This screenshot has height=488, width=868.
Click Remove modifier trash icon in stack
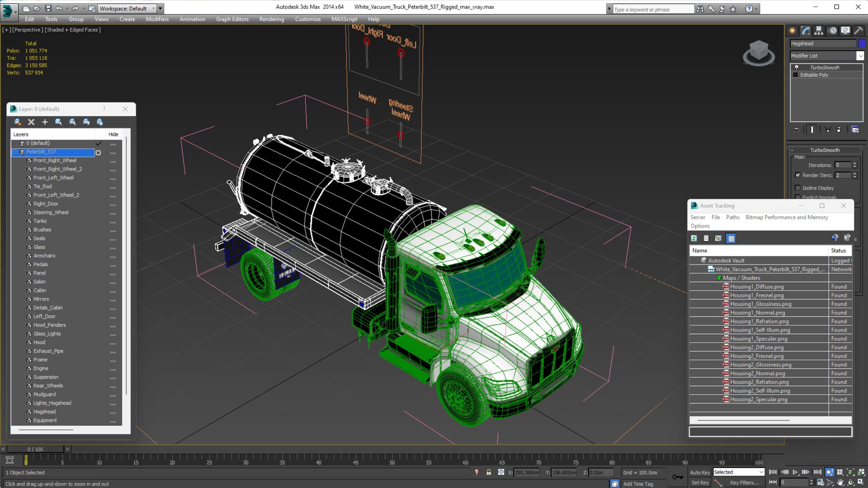839,130
